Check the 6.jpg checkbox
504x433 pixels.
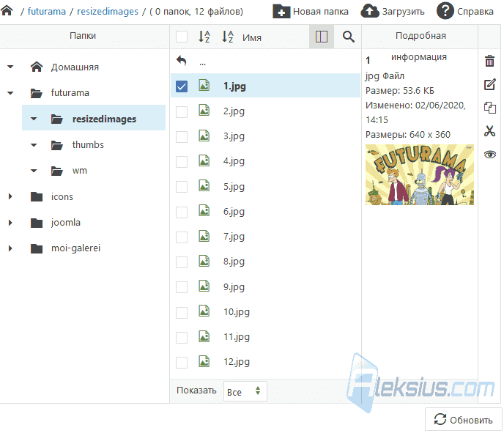pyautogui.click(x=182, y=212)
